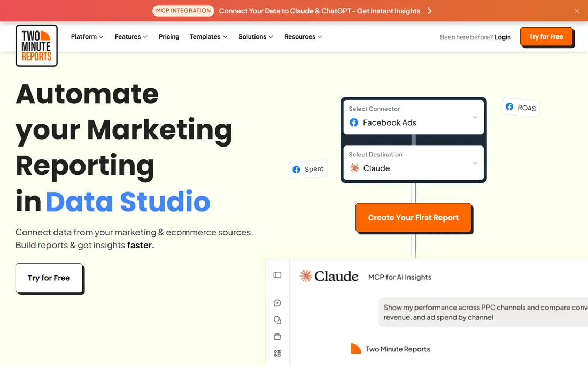Click Create Your First Report button

(413, 218)
